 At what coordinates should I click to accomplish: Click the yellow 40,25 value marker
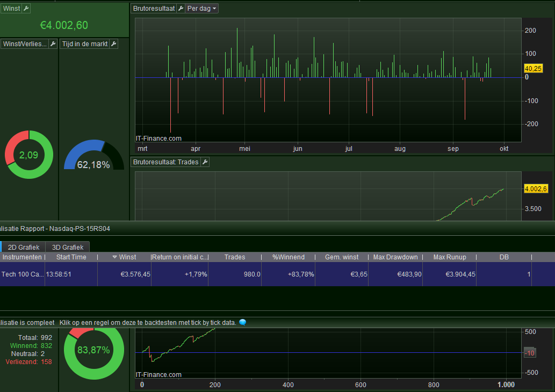[x=533, y=69]
